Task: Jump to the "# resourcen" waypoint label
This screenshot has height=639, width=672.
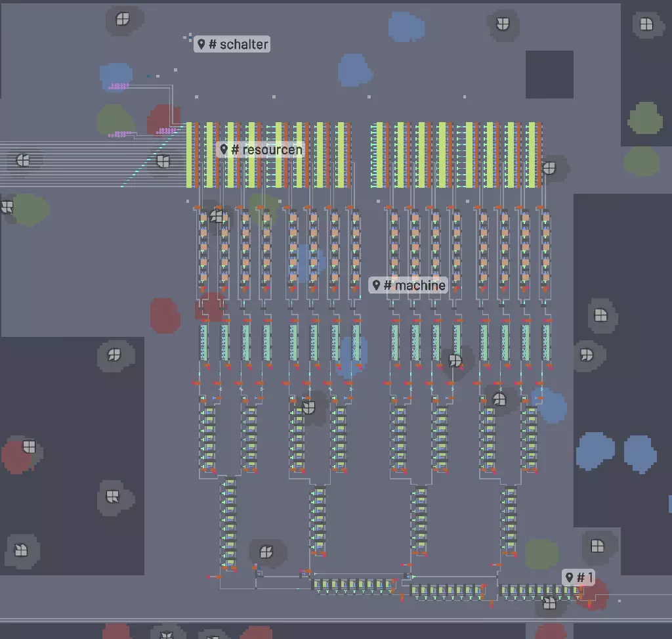Action: [x=261, y=150]
